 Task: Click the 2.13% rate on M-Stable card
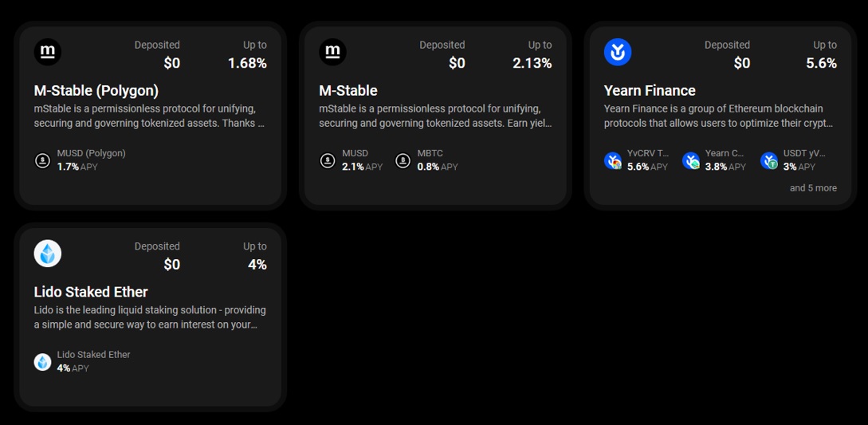(x=532, y=63)
